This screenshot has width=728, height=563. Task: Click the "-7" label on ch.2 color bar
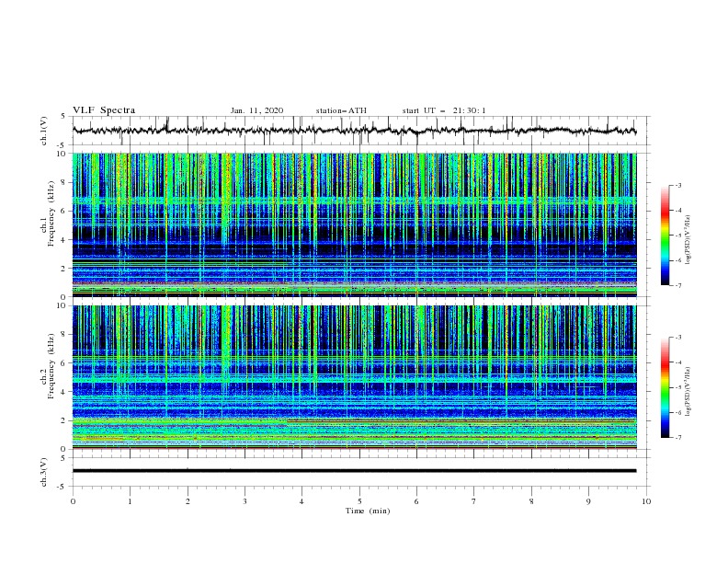pyautogui.click(x=677, y=438)
